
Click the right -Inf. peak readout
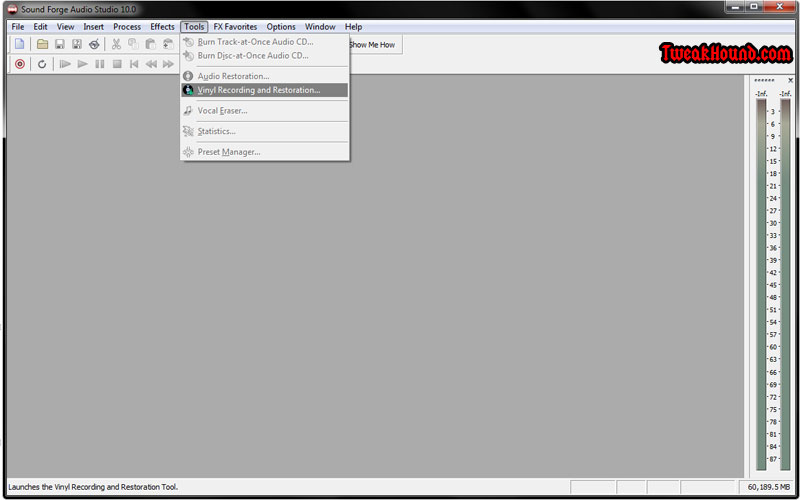pyautogui.click(x=786, y=94)
